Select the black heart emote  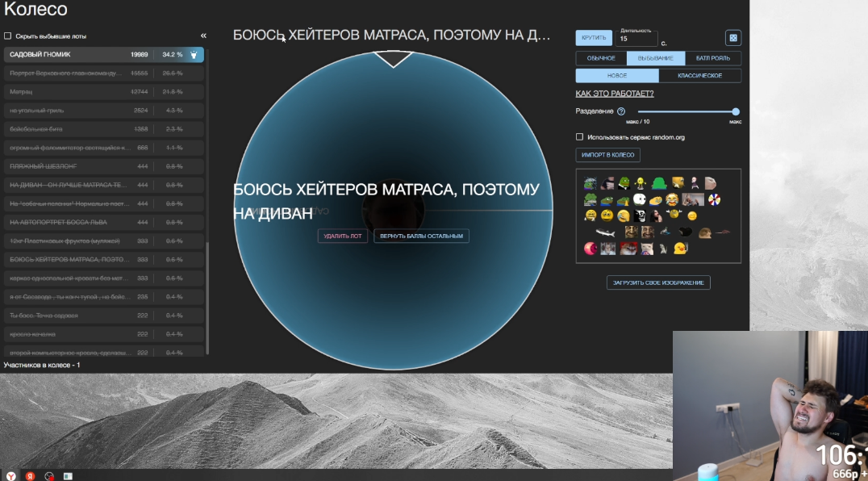pos(686,232)
